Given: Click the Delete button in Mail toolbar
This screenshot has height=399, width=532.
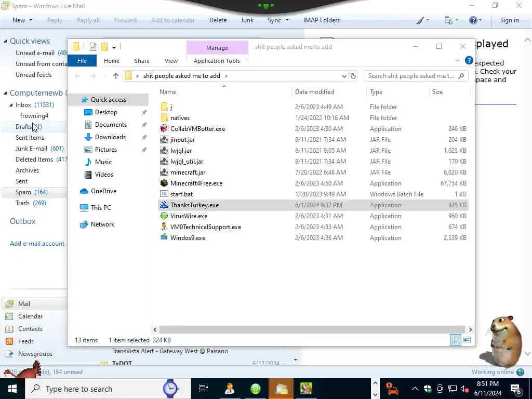Looking at the screenshot, I should pyautogui.click(x=218, y=20).
